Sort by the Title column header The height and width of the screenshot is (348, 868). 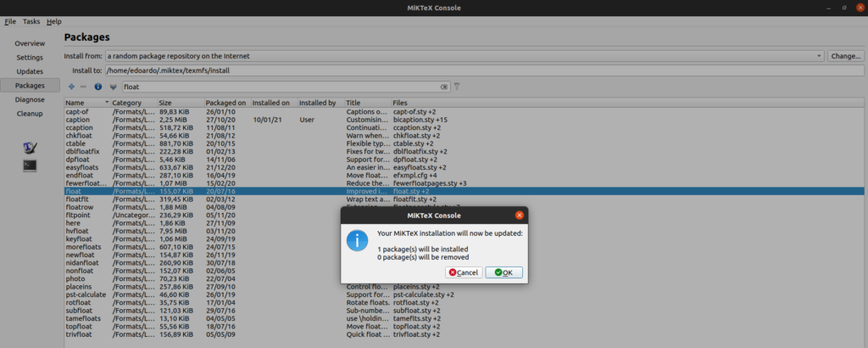pyautogui.click(x=368, y=103)
